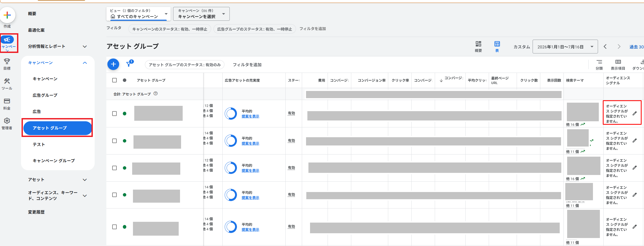The image size is (644, 246).
Task: Click キャンペーンのステータス filter chip
Action: point(170,29)
